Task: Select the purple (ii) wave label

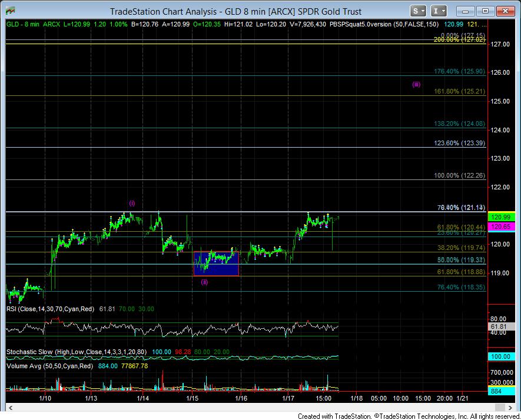Action: click(x=204, y=282)
